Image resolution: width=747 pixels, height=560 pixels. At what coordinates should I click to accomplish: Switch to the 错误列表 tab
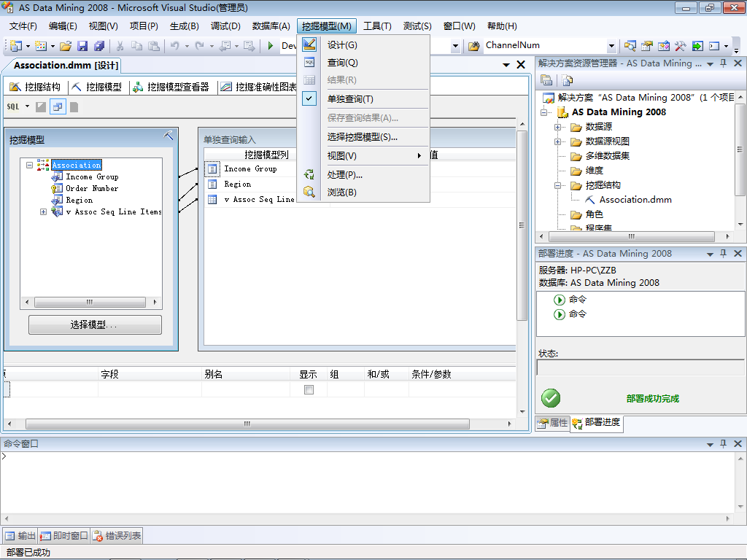[117, 536]
